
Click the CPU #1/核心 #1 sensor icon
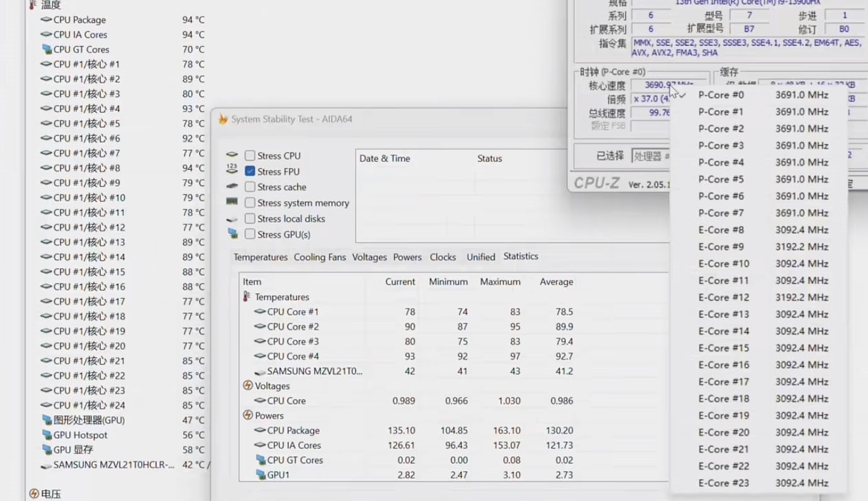pos(46,64)
